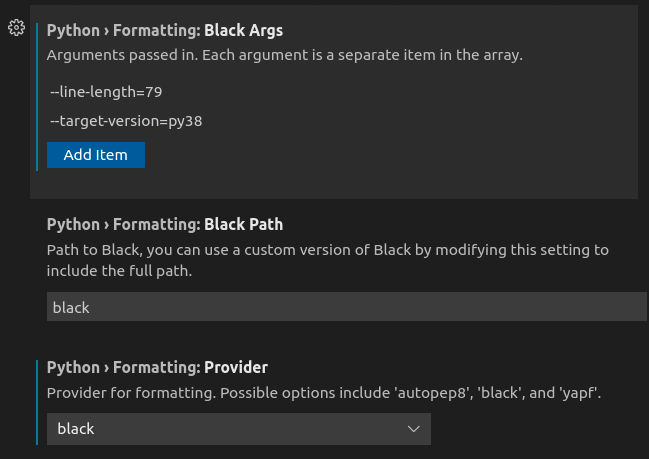
Task: Click the chevron arrow in Provider combo box
Action: 413,429
